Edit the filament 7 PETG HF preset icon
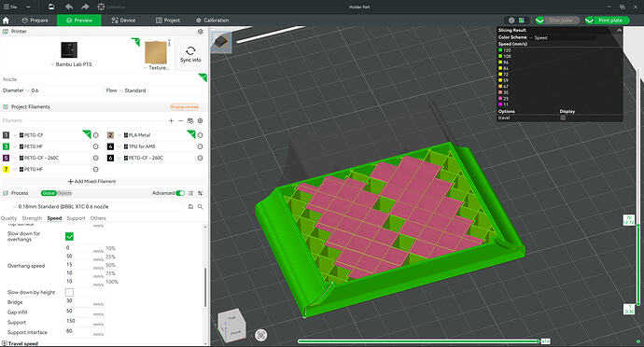Viewport: 644px width, 347px height. click(x=96, y=169)
